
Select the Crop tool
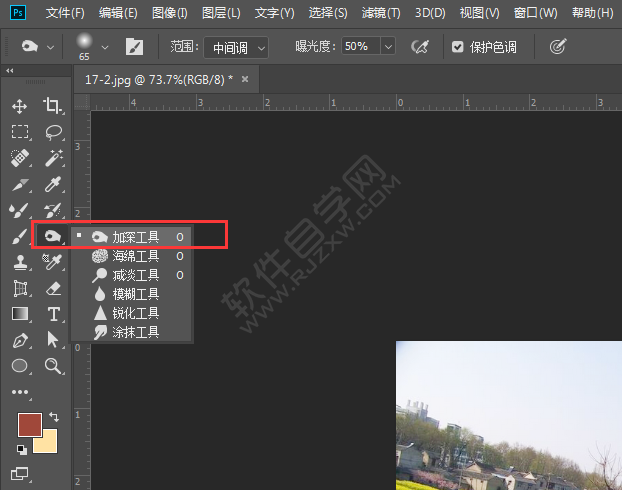point(53,106)
